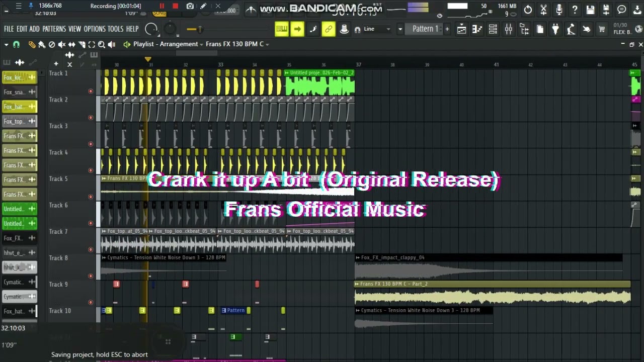Toggle the yellow arrow step-edit button

point(297,29)
